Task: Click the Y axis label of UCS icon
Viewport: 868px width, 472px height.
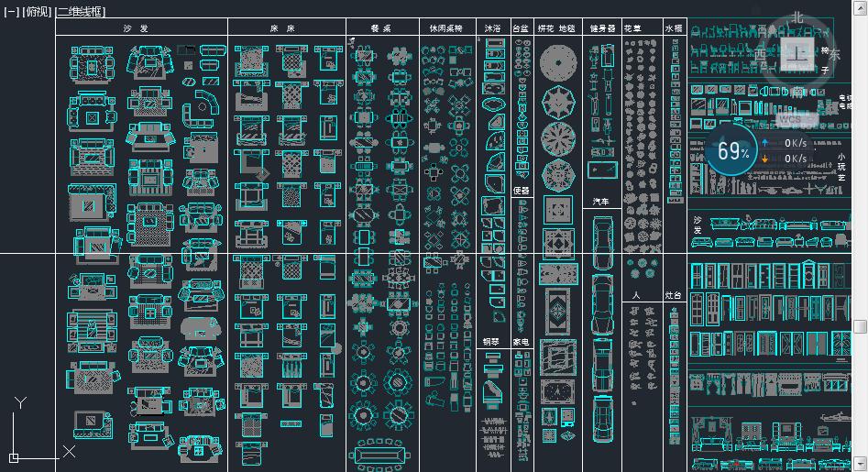Action: pyautogui.click(x=20, y=402)
